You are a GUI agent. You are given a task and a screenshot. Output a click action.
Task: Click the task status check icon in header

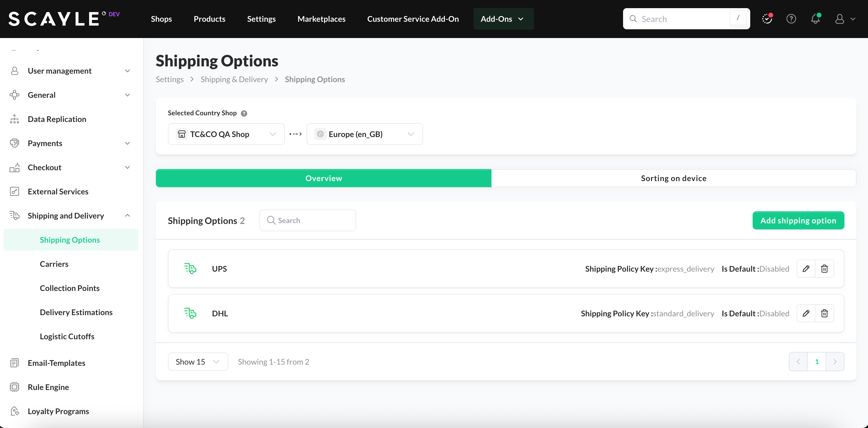[767, 19]
